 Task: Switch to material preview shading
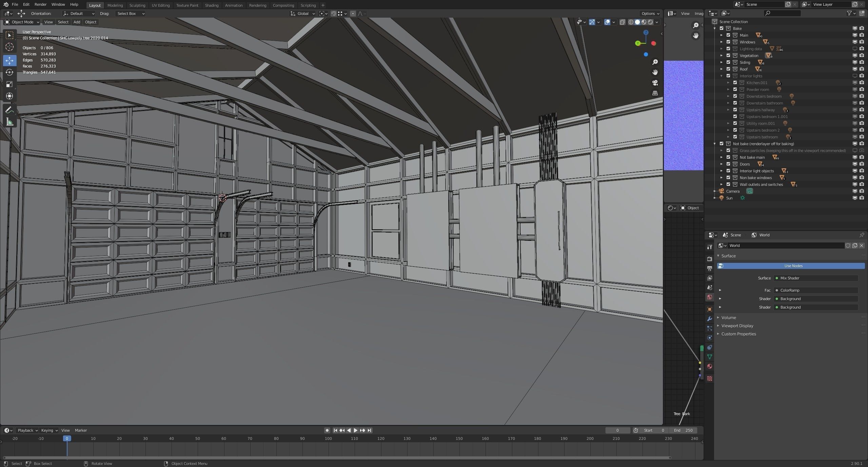click(644, 22)
